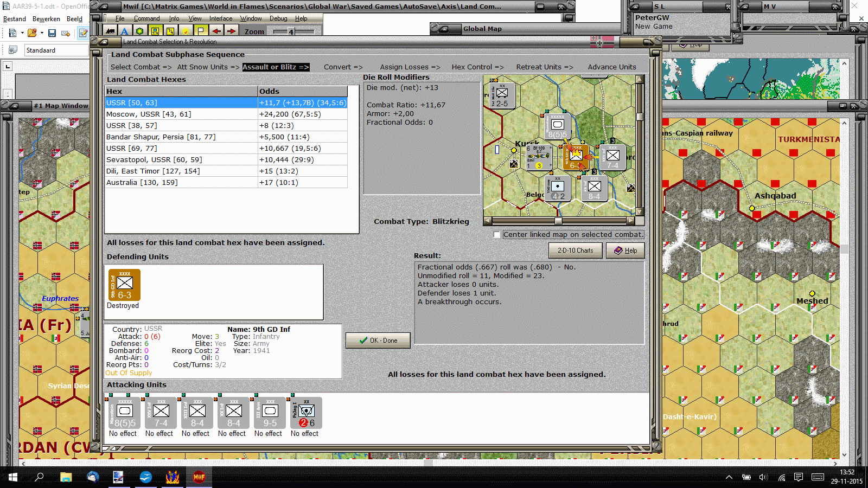Open Windows Start menu

tap(13, 477)
